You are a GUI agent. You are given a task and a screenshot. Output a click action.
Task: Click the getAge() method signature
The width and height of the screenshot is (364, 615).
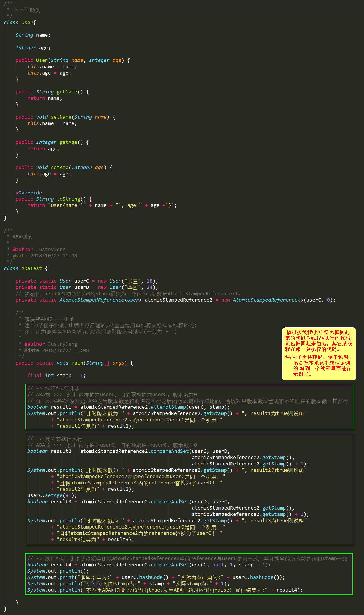click(52, 142)
